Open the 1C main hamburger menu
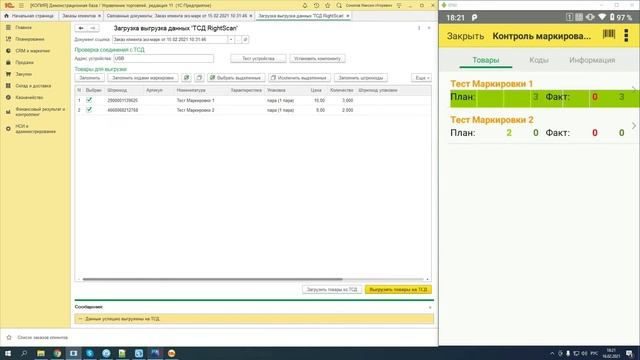640x360 pixels. (x=21, y=5)
